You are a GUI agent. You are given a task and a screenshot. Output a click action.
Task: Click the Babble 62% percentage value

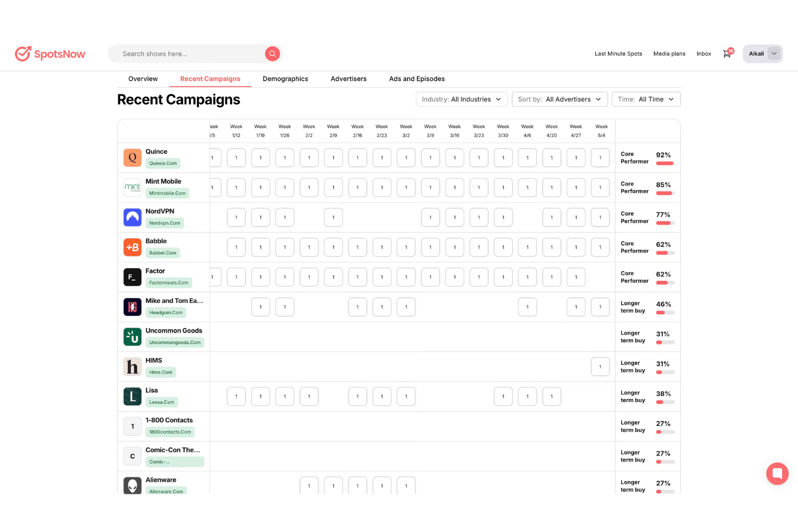pos(663,245)
